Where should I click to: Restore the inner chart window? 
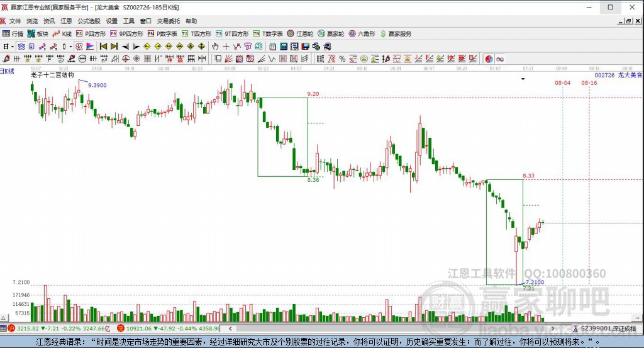click(x=628, y=21)
